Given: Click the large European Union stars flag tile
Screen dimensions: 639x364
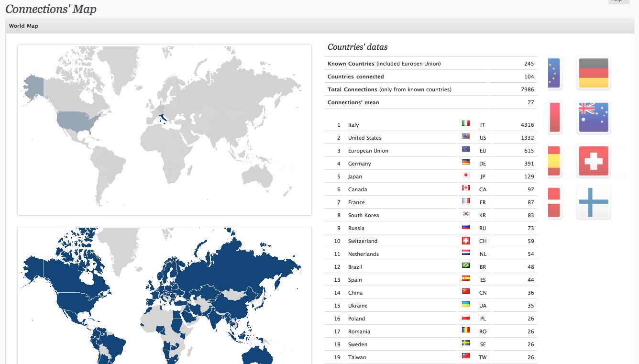Looking at the screenshot, I should point(555,73).
